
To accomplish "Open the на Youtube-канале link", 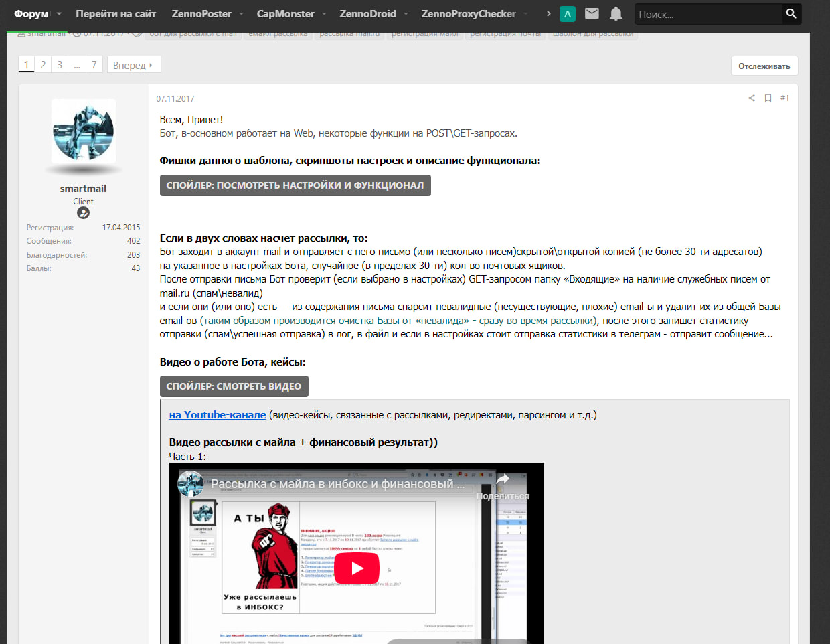I will point(218,415).
